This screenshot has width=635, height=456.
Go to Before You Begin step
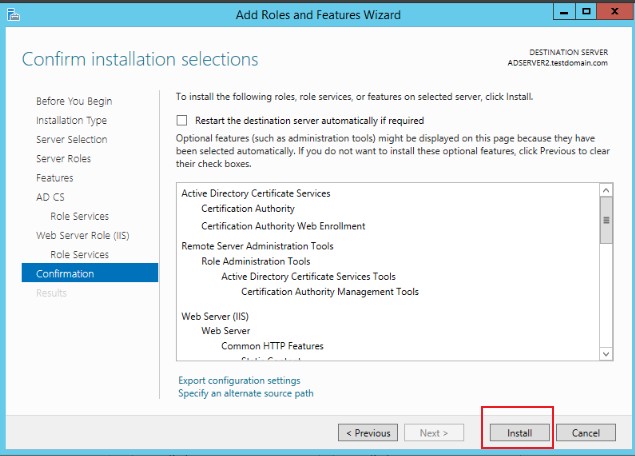tap(74, 101)
